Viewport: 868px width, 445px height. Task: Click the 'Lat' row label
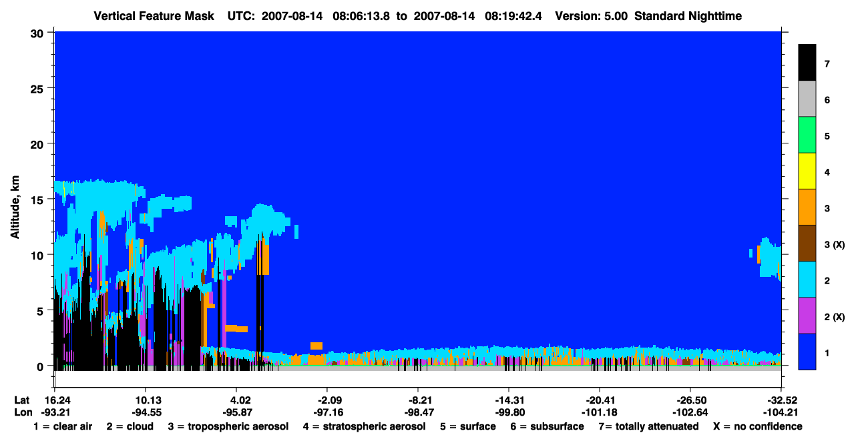click(x=21, y=400)
